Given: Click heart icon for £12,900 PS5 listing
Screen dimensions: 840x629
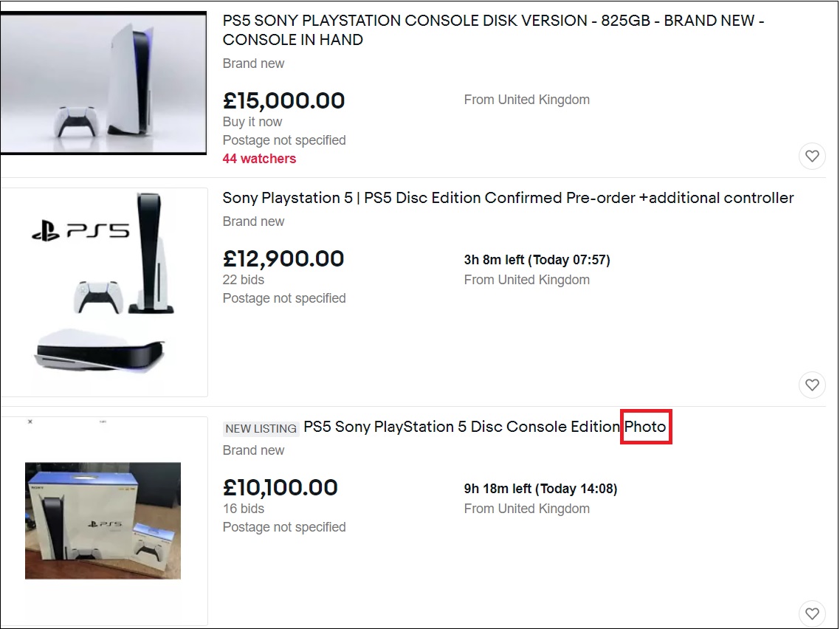Looking at the screenshot, I should point(812,385).
